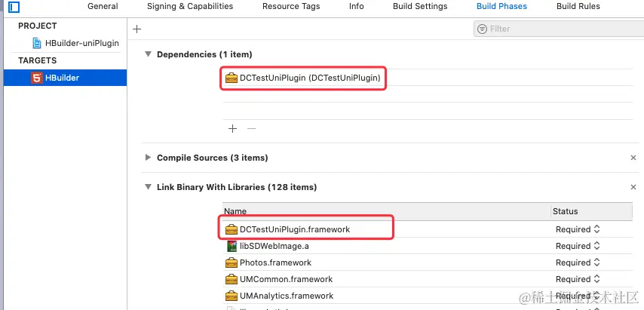Click the UMCommon.framework toolbox icon
The height and width of the screenshot is (310, 644).
[x=232, y=279]
